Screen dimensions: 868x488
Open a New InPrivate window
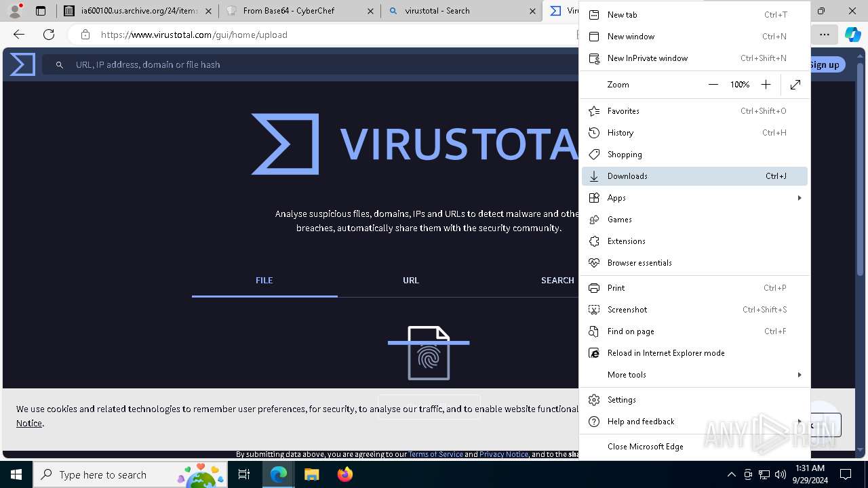click(694, 58)
